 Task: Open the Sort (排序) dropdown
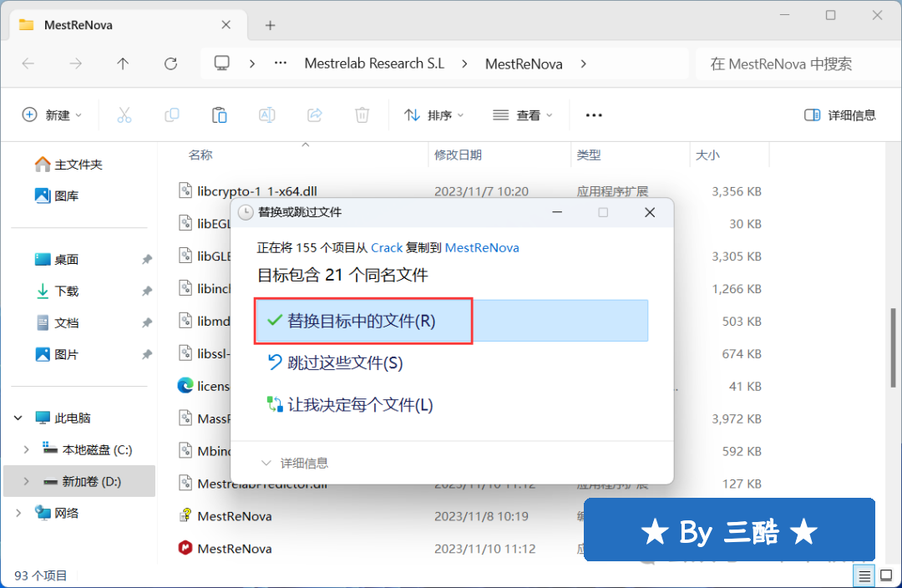(433, 115)
